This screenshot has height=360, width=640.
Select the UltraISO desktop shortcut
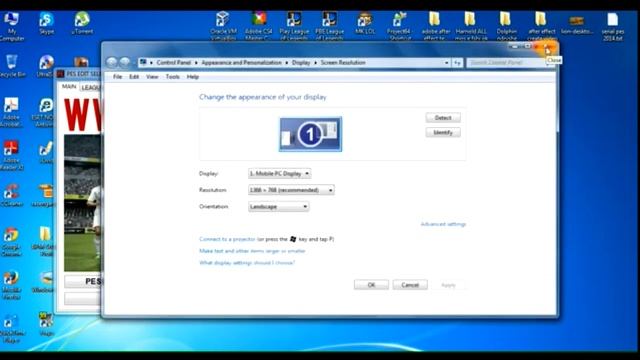click(x=45, y=66)
